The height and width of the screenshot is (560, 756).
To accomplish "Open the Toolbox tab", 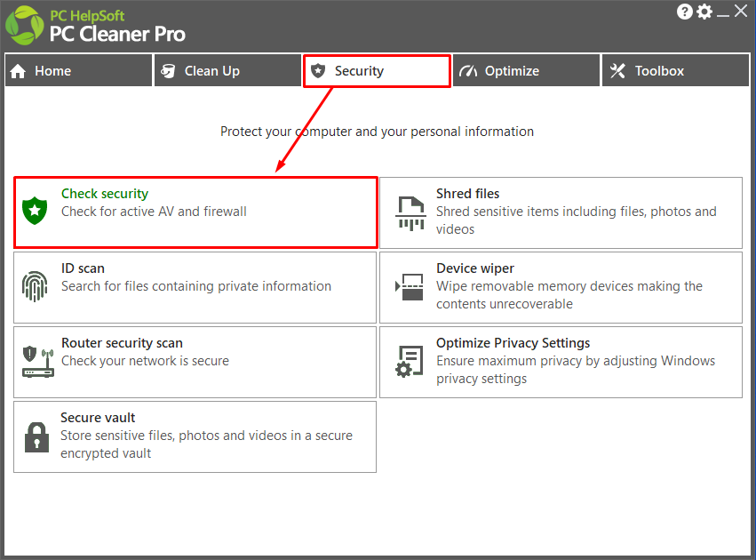I will click(x=675, y=71).
